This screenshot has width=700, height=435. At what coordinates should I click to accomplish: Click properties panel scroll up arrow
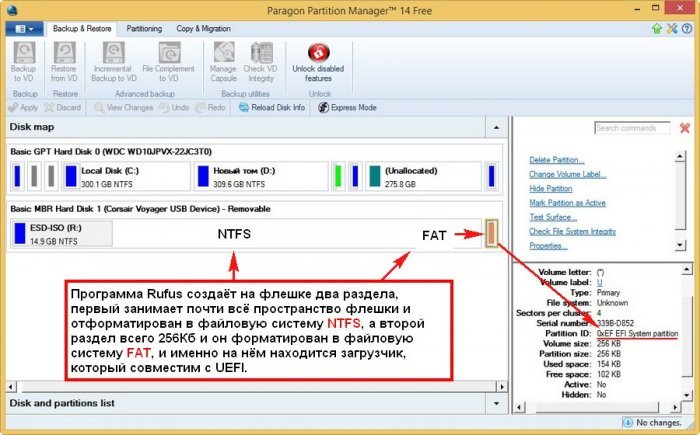pyautogui.click(x=687, y=269)
